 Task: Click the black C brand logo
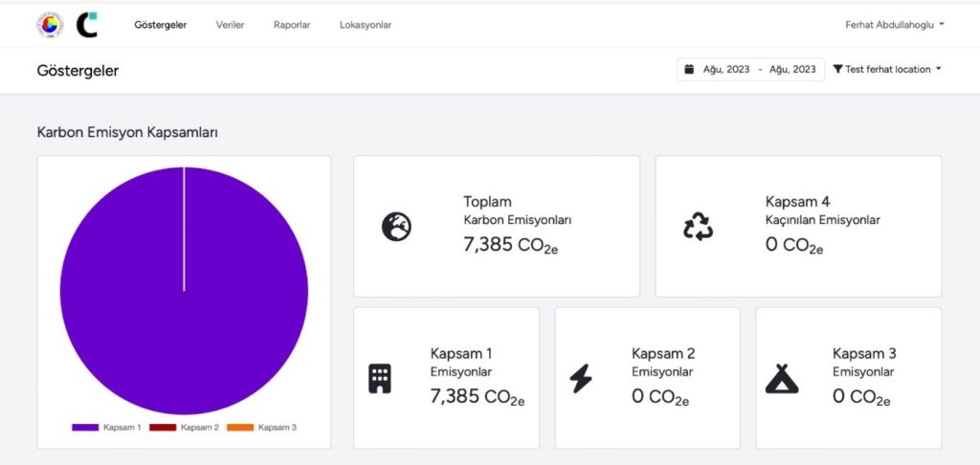(87, 25)
